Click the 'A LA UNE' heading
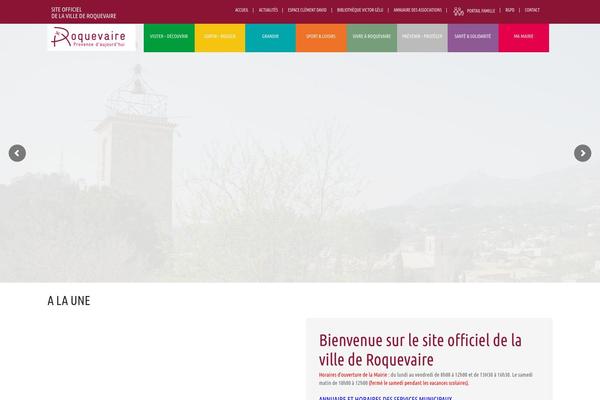The width and height of the screenshot is (600, 400). click(69, 301)
